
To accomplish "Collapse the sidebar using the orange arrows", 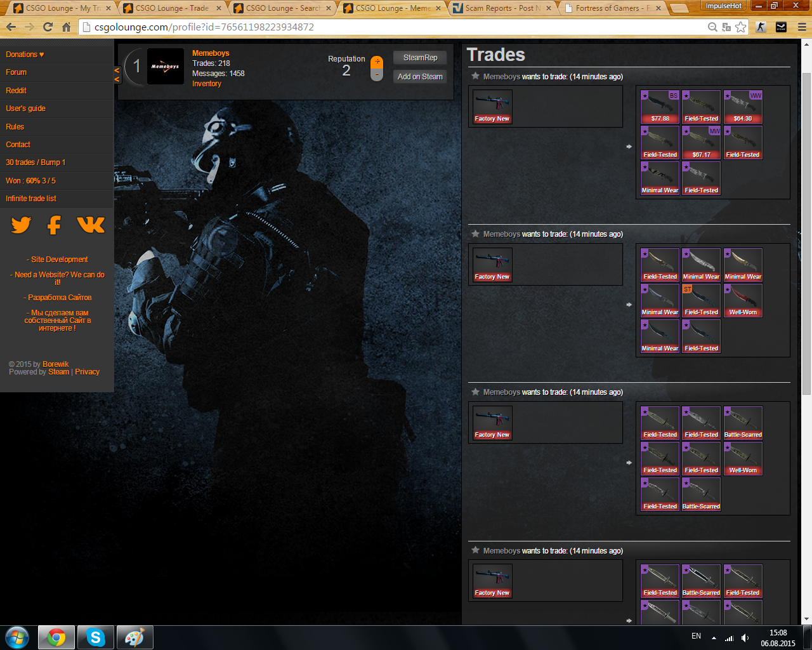I will [117, 75].
